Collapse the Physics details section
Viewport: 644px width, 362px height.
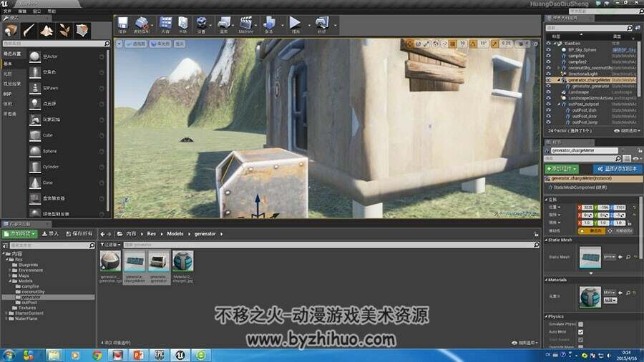(547, 317)
